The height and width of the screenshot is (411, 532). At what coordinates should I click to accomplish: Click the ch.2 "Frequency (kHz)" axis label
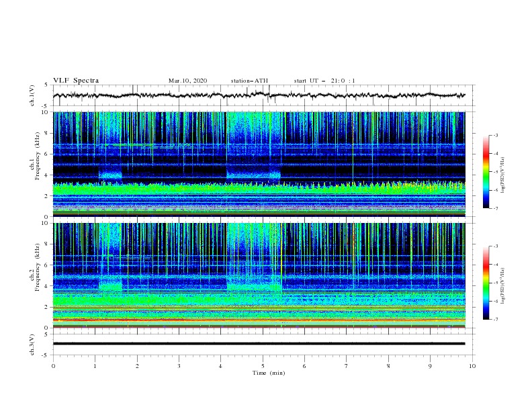[38, 267]
